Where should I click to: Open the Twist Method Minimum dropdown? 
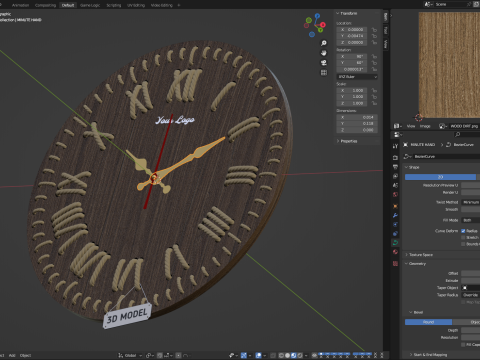point(471,202)
